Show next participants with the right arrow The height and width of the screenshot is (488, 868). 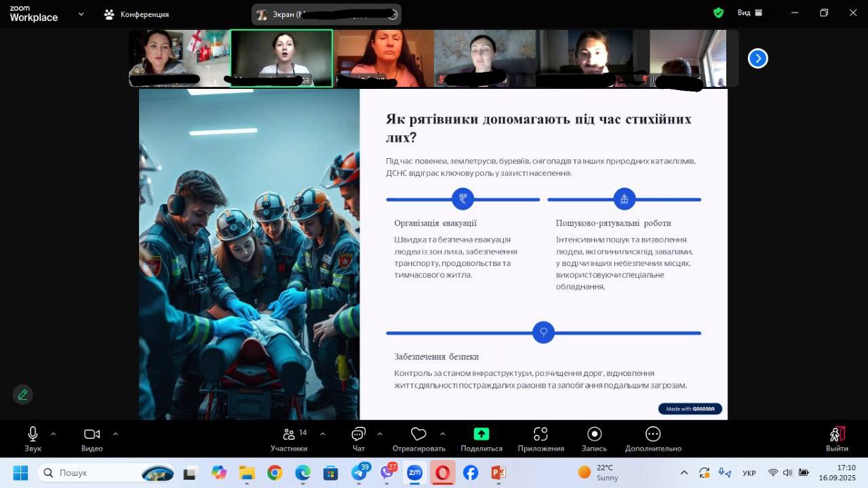[757, 59]
